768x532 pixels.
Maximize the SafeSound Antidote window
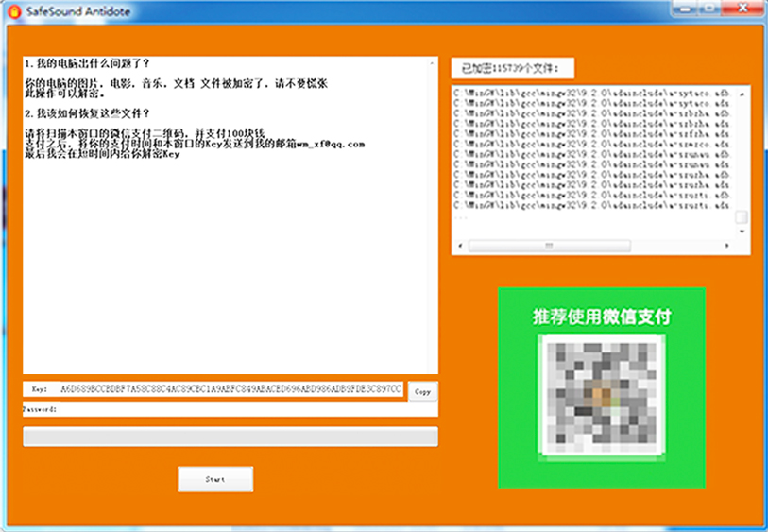pyautogui.click(x=710, y=9)
